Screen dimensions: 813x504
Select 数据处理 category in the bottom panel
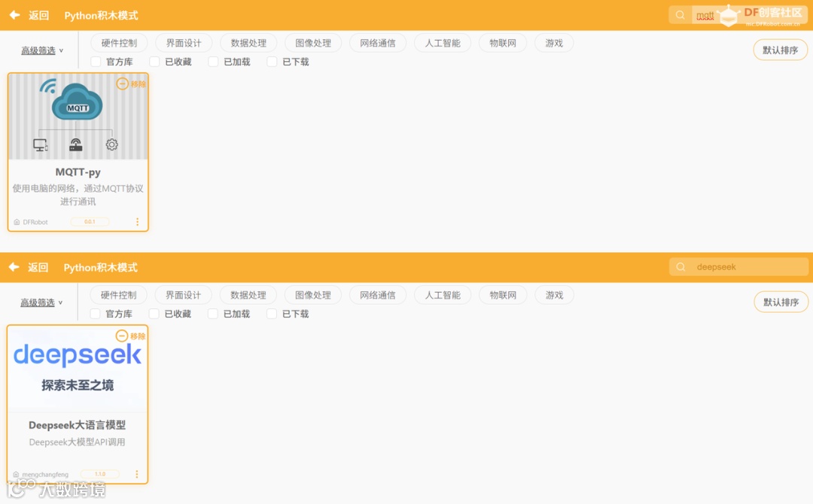(x=248, y=295)
